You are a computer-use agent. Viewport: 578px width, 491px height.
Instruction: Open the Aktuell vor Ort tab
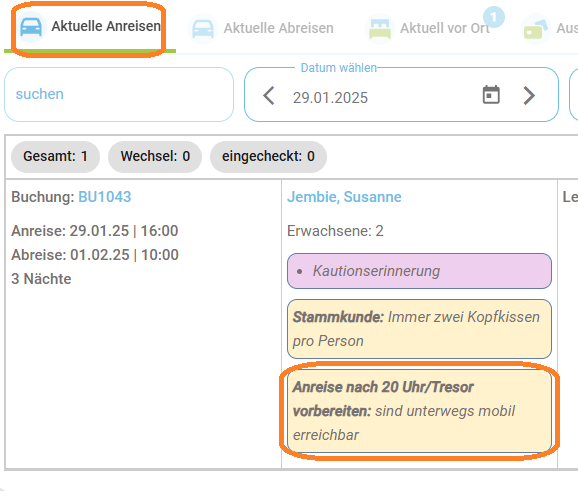point(435,28)
